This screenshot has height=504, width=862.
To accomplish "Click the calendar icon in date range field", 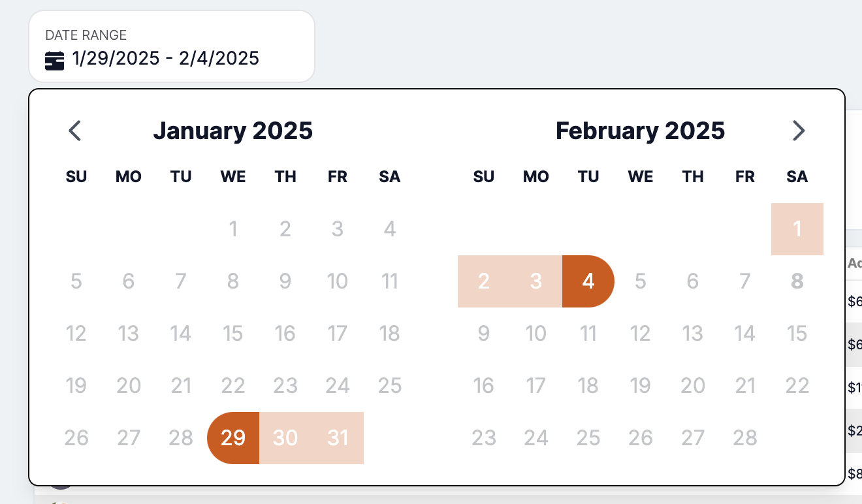I will point(54,60).
